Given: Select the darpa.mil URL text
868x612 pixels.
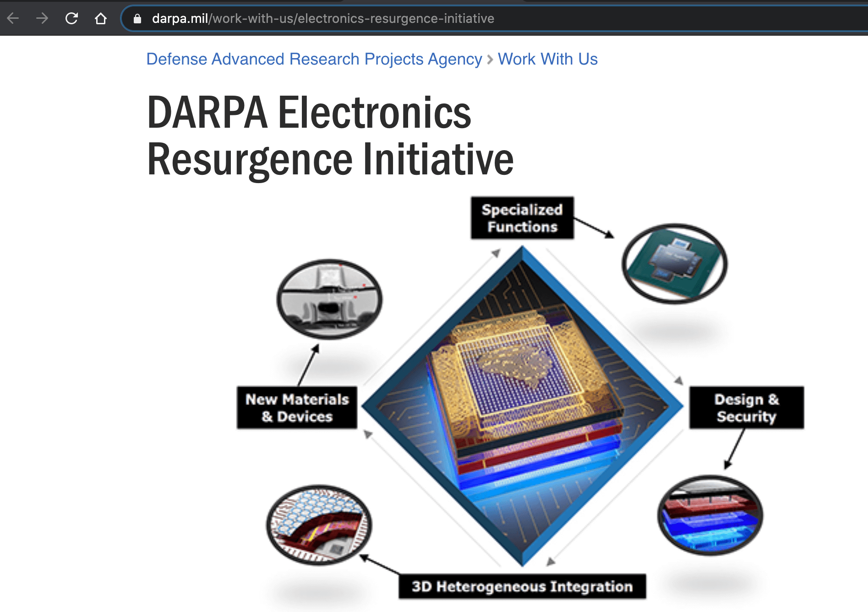Looking at the screenshot, I should [180, 18].
